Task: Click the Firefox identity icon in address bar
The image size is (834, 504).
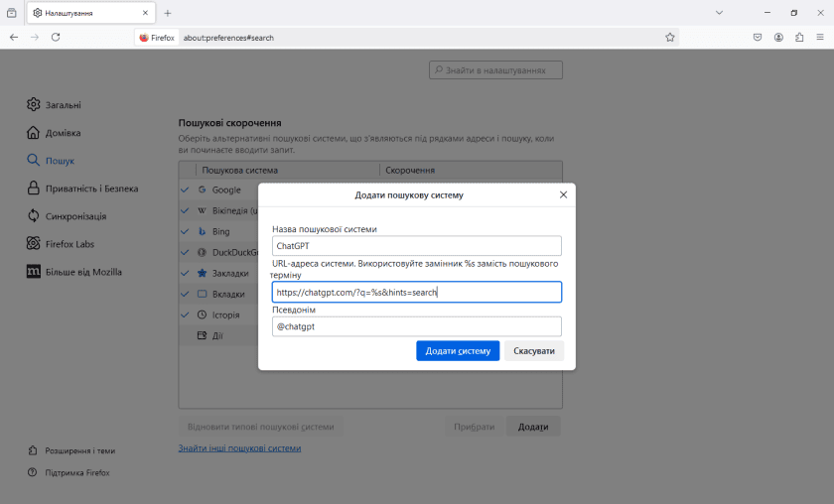Action: [157, 38]
